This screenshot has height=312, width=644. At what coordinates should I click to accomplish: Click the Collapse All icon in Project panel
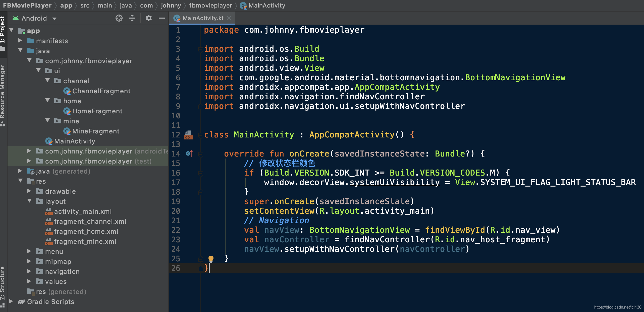[132, 18]
